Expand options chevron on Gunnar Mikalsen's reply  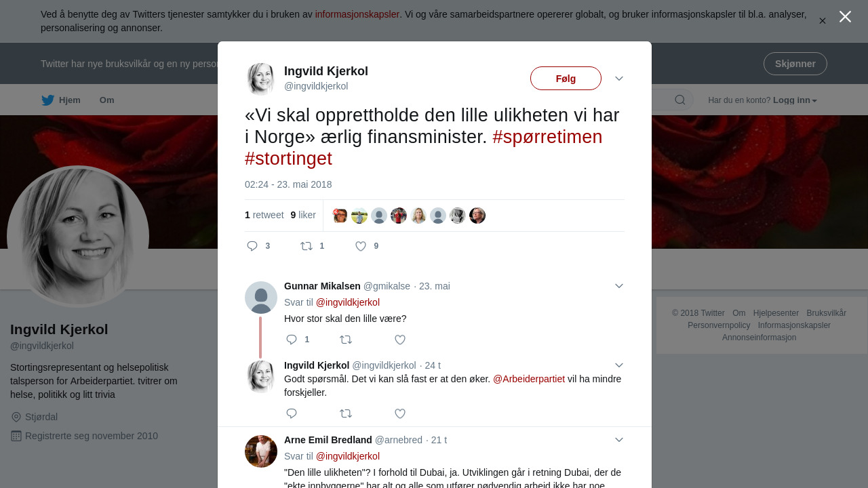coord(619,286)
